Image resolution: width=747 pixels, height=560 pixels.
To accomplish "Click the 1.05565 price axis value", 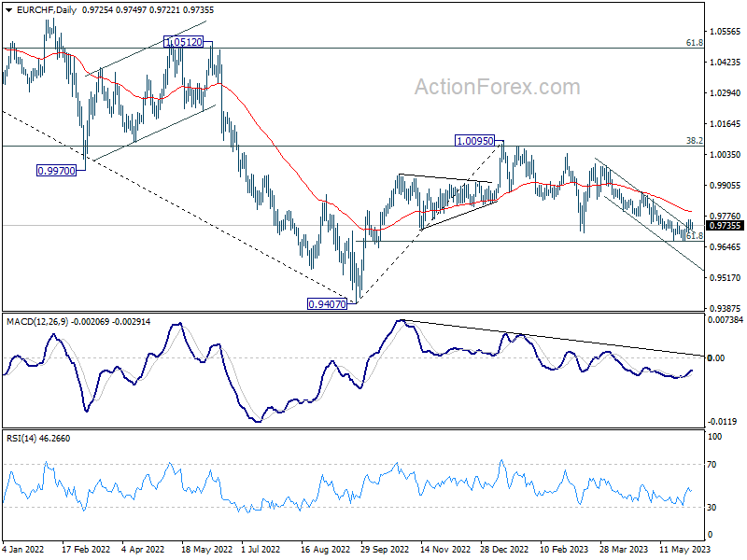I will (x=726, y=32).
